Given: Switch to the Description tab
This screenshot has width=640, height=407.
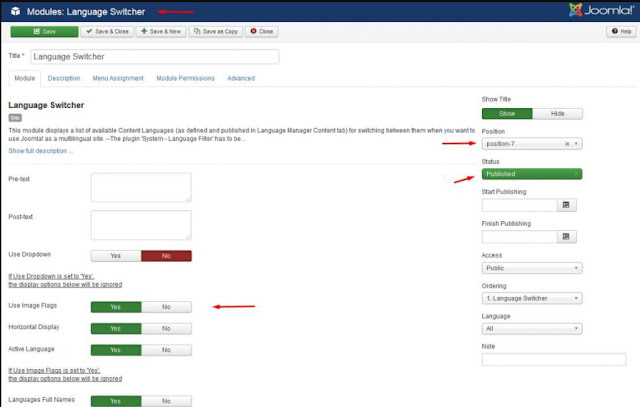Looking at the screenshot, I should click(64, 78).
